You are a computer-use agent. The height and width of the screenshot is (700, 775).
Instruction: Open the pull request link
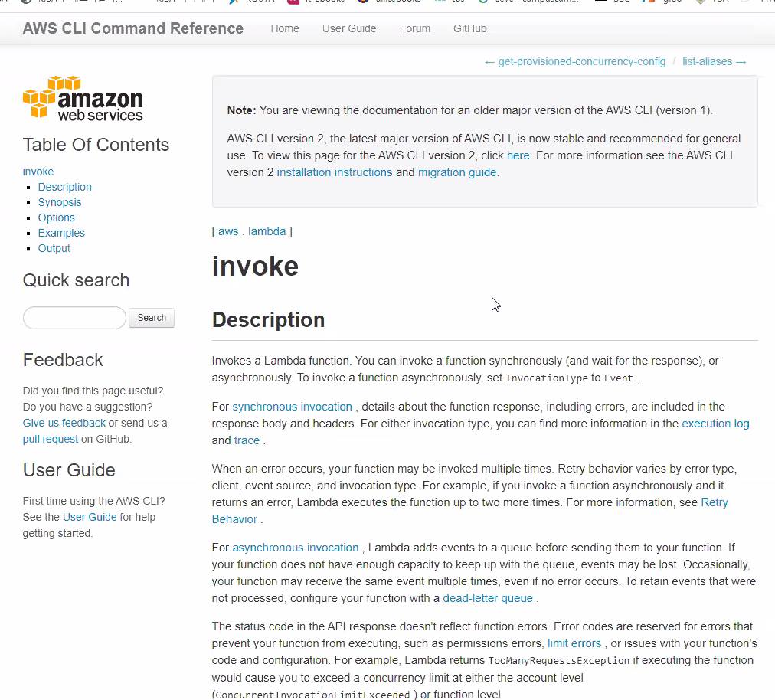(x=51, y=439)
